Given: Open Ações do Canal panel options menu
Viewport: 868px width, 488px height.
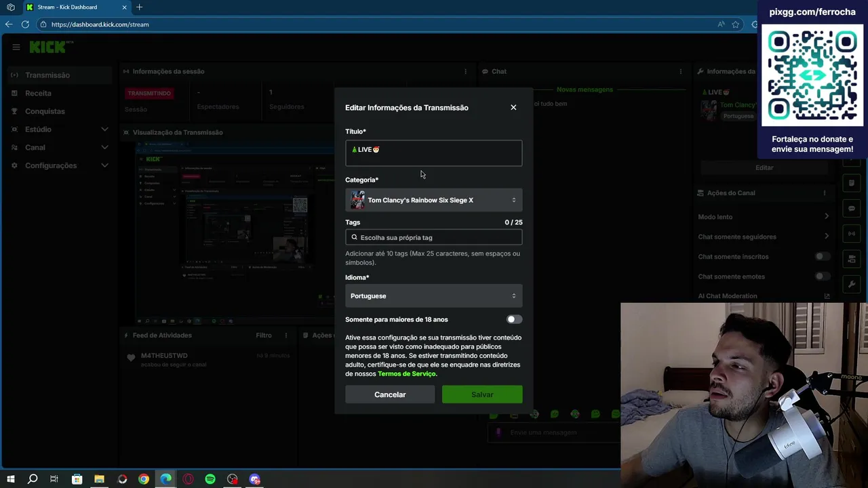Looking at the screenshot, I should (825, 192).
